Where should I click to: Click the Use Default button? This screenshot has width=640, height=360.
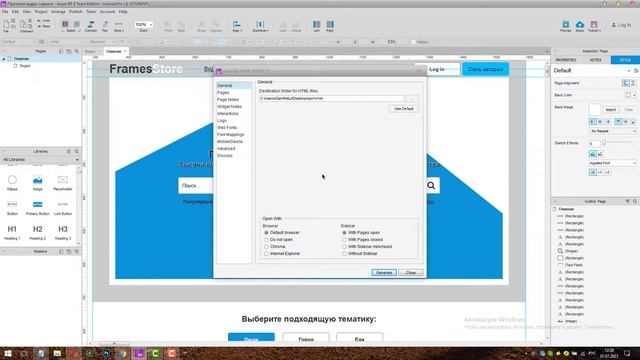(x=404, y=109)
